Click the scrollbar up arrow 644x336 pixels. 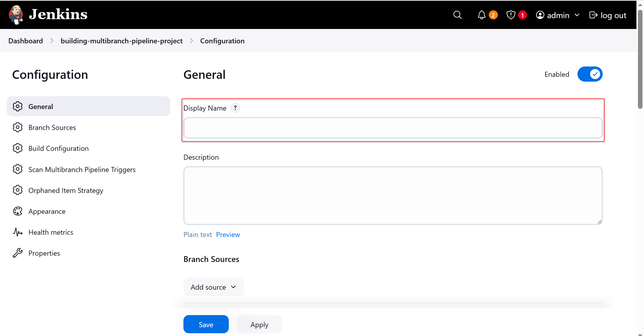point(640,5)
